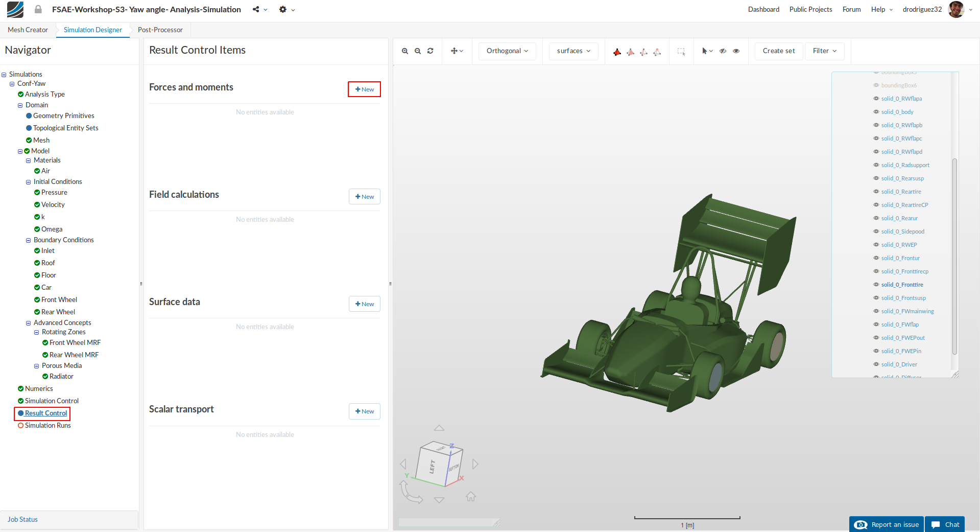Collapse the Boundary Conditions tree node
Screen dimensions: 980x532
pyautogui.click(x=29, y=240)
